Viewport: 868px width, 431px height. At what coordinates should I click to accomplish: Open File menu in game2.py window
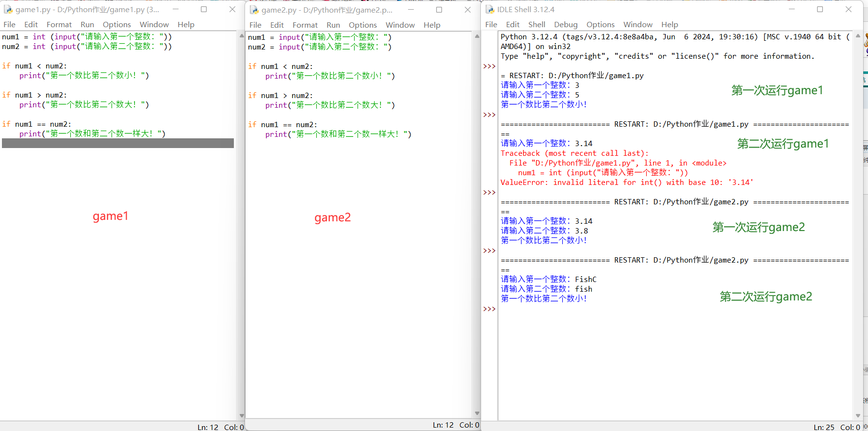click(x=255, y=25)
